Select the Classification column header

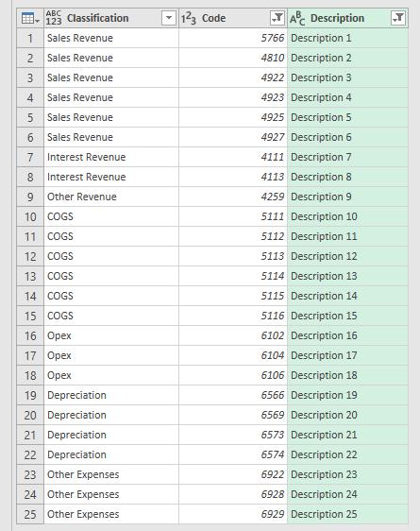pyautogui.click(x=111, y=18)
